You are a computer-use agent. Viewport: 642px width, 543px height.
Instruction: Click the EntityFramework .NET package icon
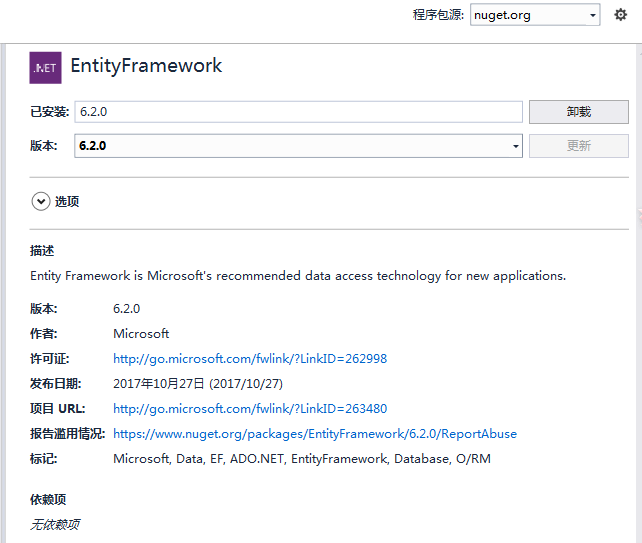tap(45, 68)
